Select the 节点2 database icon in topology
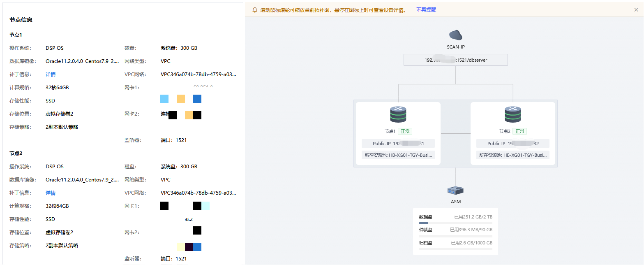The image size is (644, 265). pos(512,114)
